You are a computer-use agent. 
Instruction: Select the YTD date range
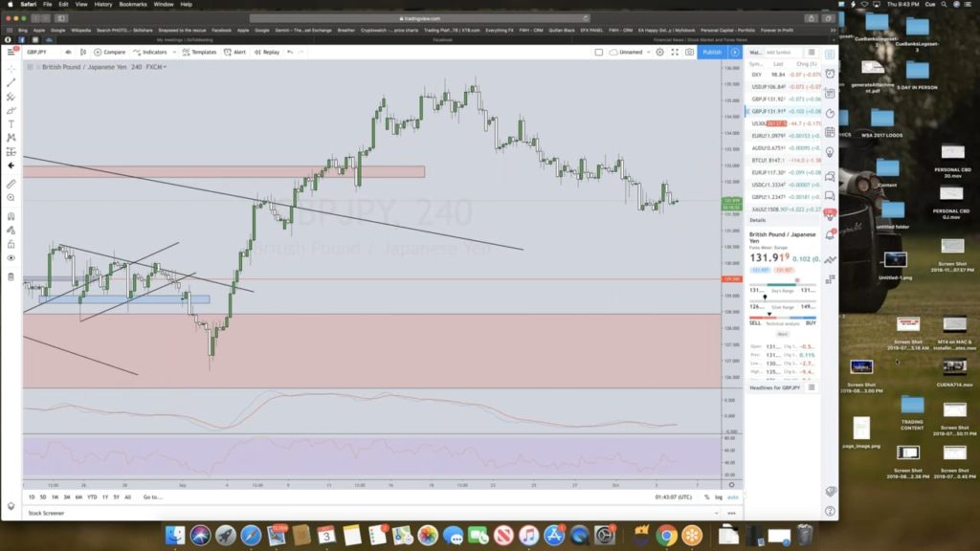click(92, 497)
